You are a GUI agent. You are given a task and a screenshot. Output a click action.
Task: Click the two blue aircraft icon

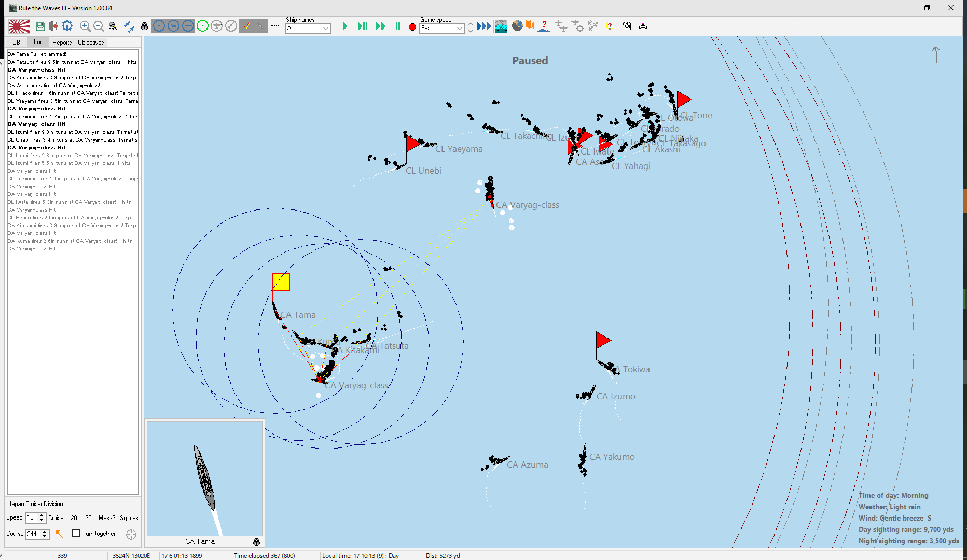[129, 26]
